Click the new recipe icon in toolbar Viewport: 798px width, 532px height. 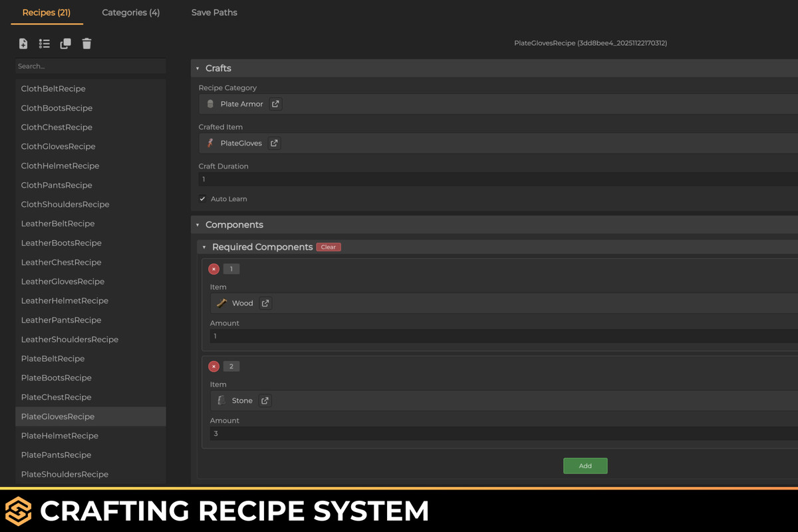(23, 43)
